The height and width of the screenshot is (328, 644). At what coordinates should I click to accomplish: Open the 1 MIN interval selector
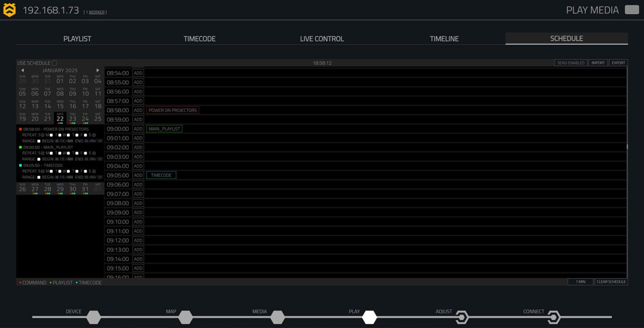pyautogui.click(x=580, y=282)
